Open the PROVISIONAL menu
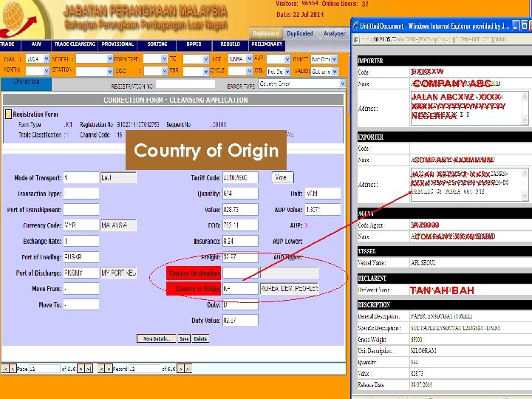This screenshot has width=532, height=399. (x=117, y=45)
